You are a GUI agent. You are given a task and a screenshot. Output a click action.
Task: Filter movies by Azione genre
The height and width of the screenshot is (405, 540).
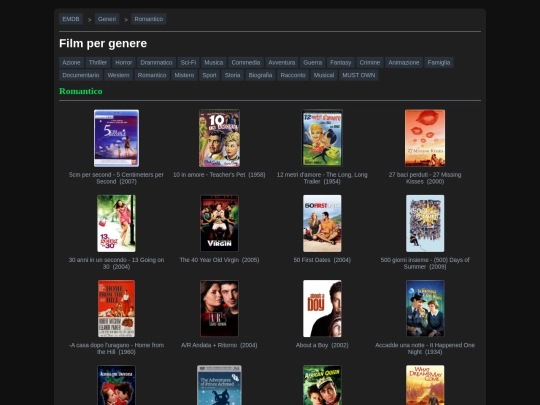(71, 63)
